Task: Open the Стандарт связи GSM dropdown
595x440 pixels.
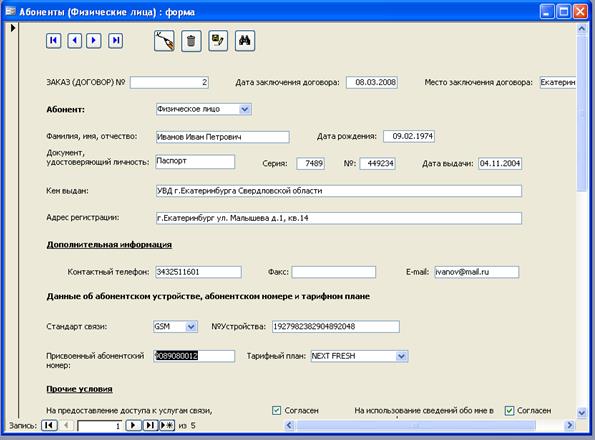Action: 191,327
